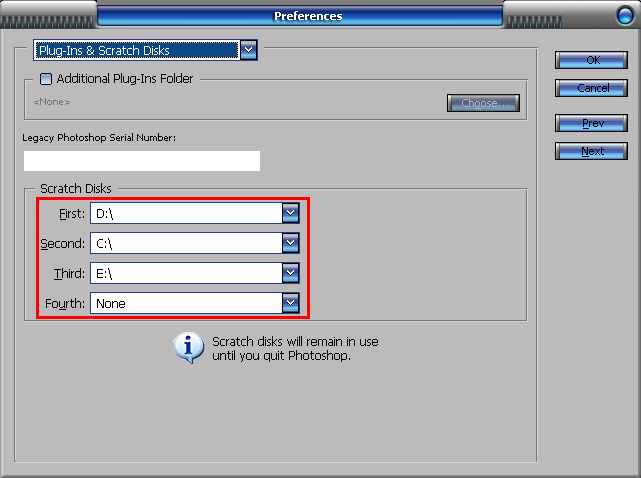Expand the First scratch disk dropdown
The width and height of the screenshot is (641, 478).
[x=195, y=213]
